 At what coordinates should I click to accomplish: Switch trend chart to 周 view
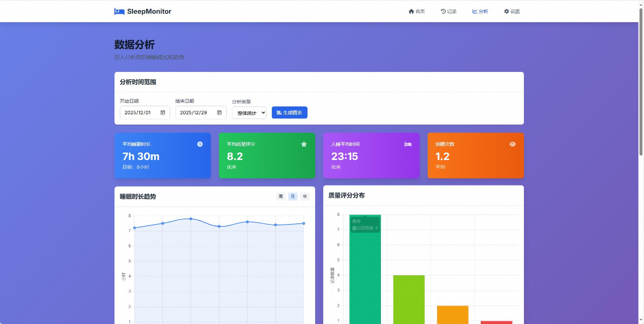[x=281, y=197]
